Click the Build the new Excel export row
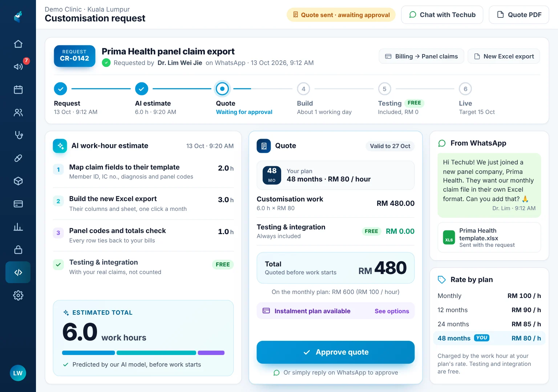 [143, 204]
